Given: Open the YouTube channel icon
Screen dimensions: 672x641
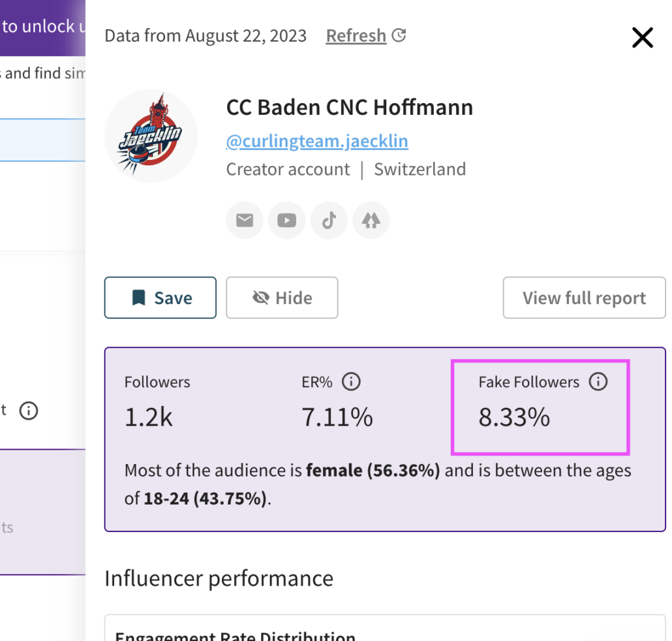Looking at the screenshot, I should (x=286, y=220).
